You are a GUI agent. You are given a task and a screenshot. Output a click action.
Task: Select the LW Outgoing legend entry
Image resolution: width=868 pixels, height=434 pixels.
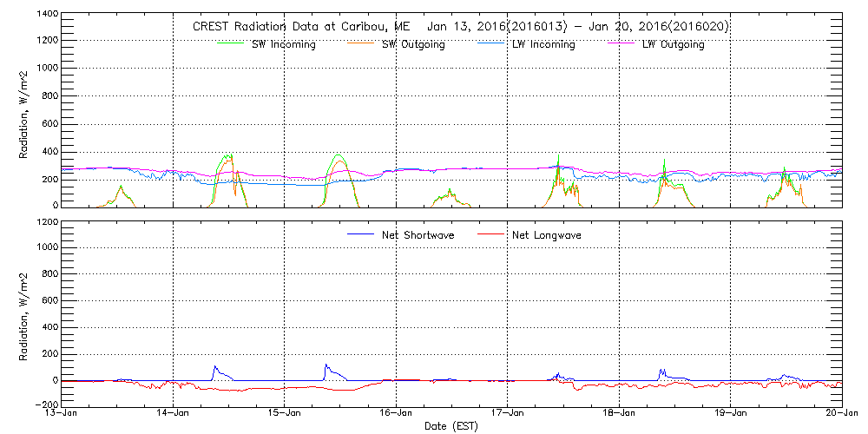pos(673,44)
